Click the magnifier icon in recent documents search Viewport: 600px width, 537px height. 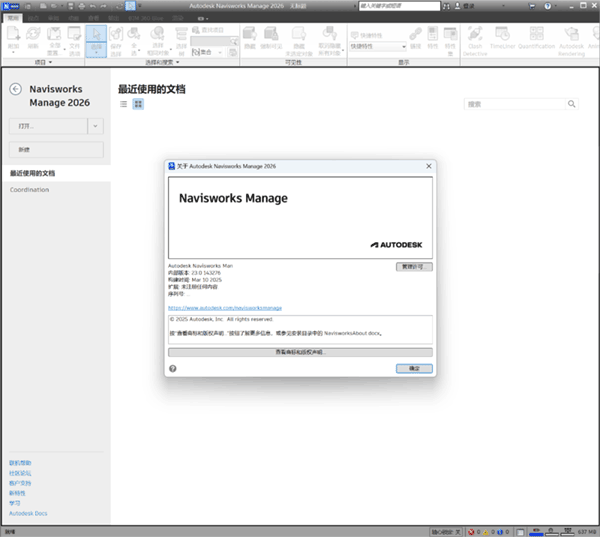point(571,104)
